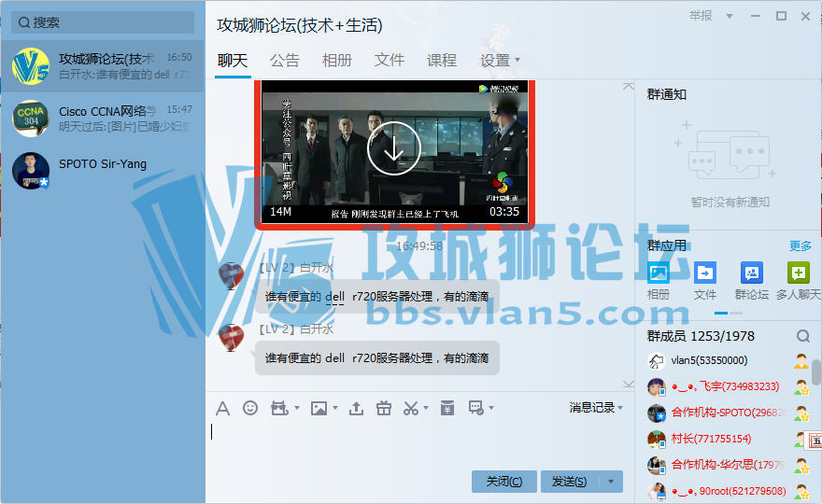Click the upload file icon

click(x=357, y=408)
